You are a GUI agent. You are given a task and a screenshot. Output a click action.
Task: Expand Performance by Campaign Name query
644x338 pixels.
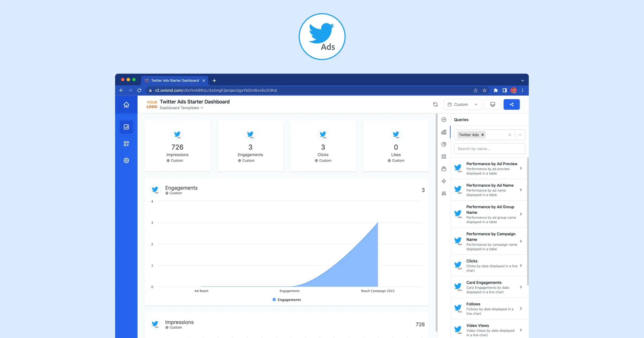click(521, 241)
